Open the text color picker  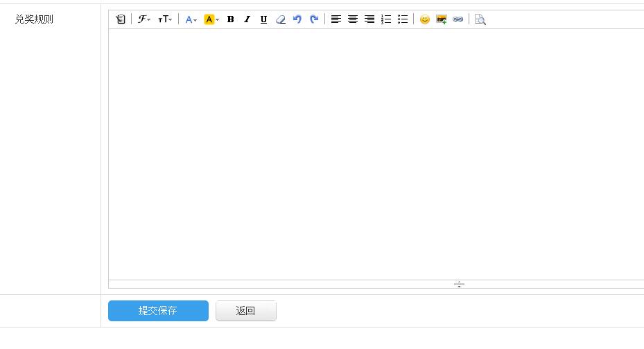(x=191, y=19)
